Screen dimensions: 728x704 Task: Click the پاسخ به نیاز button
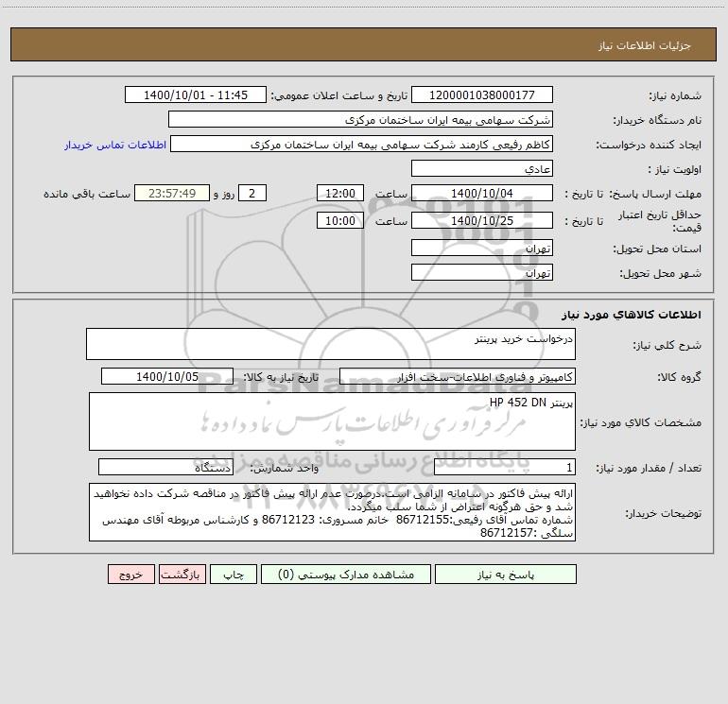pos(506,575)
